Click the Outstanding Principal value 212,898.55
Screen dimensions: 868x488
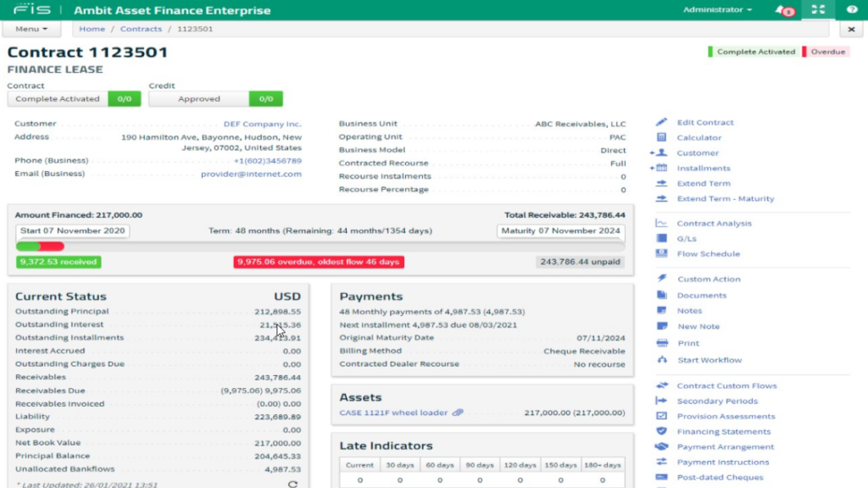277,312
